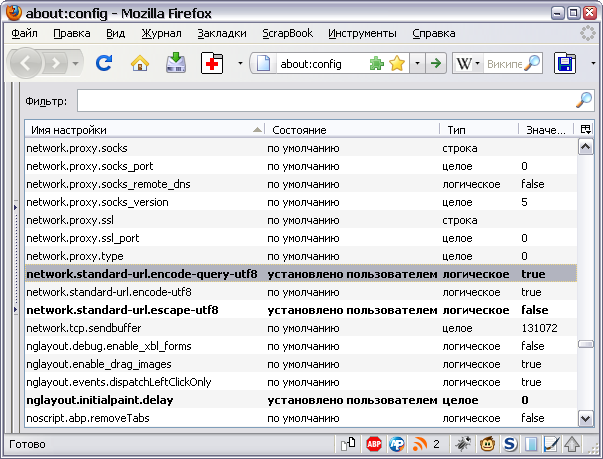Sort by Тип column header
This screenshot has height=459, width=603.
pos(479,130)
